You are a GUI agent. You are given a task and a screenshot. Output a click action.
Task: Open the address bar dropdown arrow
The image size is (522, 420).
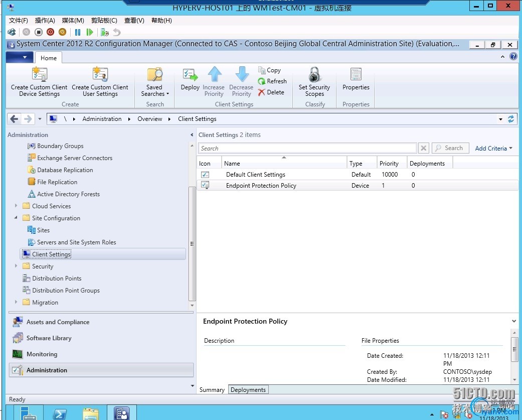tap(500, 119)
